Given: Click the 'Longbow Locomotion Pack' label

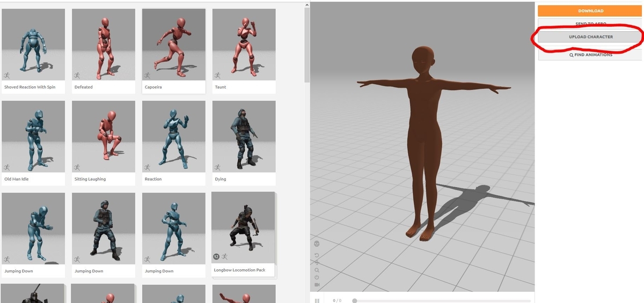Looking at the screenshot, I should (240, 270).
